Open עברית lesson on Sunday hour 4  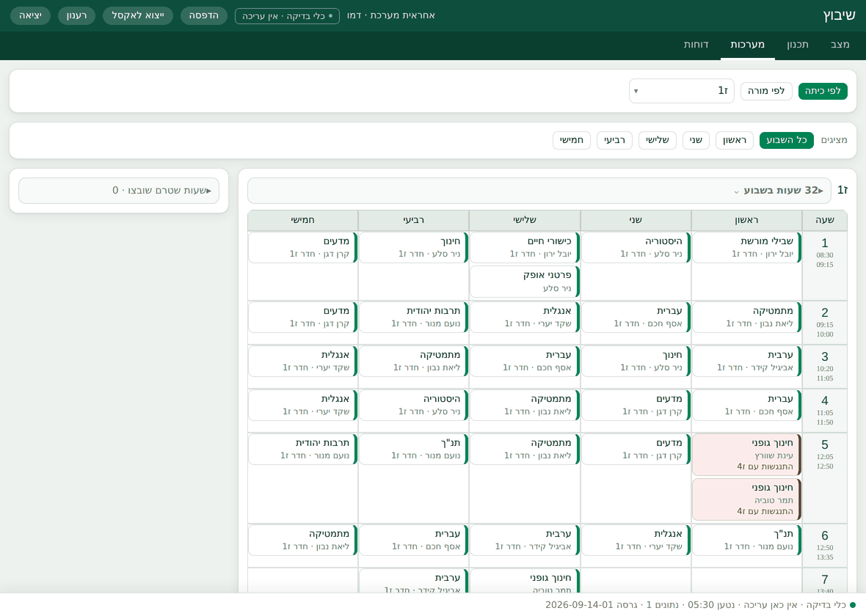[x=746, y=405]
